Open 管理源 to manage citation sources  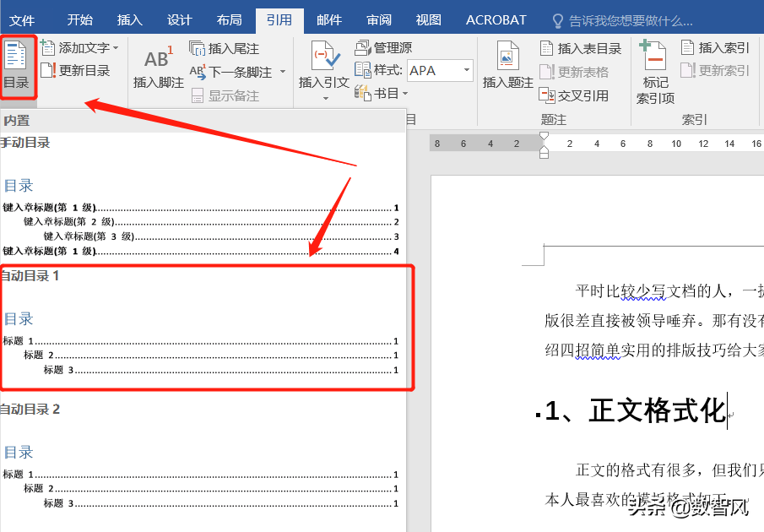(391, 48)
